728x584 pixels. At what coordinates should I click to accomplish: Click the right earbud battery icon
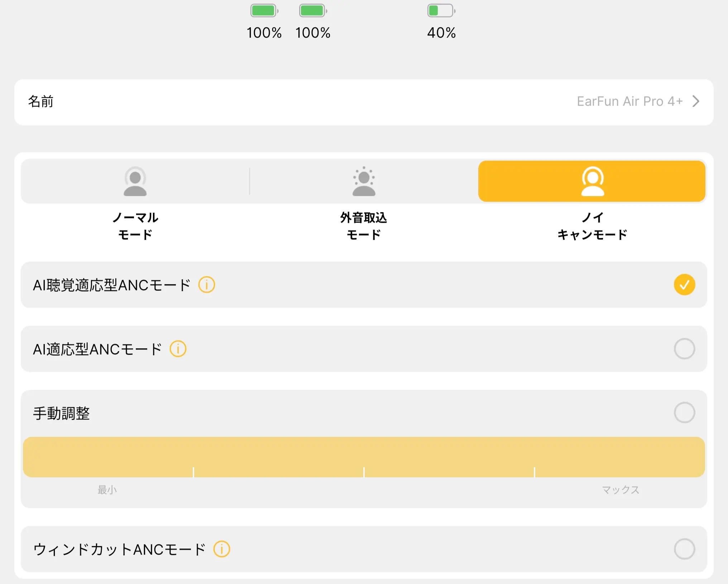313,11
